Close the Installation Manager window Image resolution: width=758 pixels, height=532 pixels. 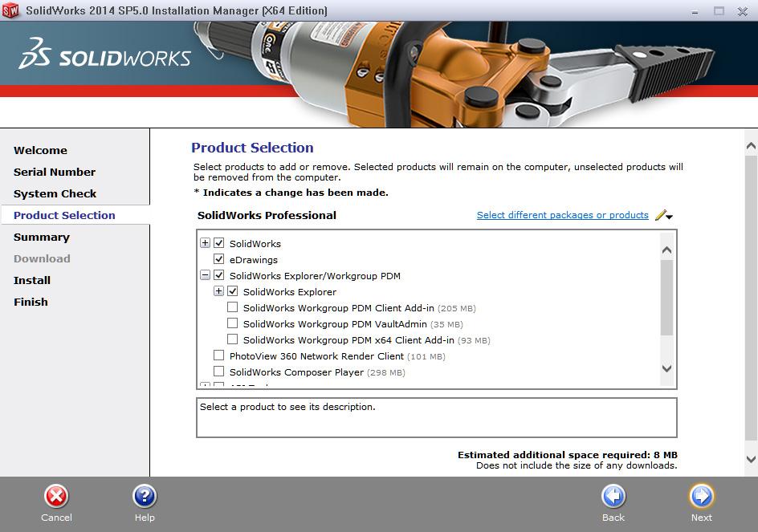coord(743,11)
